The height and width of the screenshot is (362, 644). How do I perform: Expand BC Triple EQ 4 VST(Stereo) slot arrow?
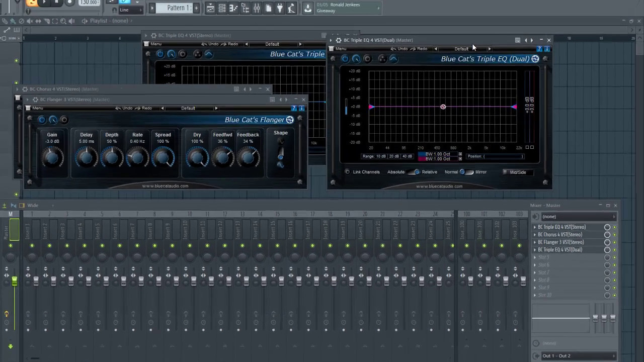coord(535,227)
